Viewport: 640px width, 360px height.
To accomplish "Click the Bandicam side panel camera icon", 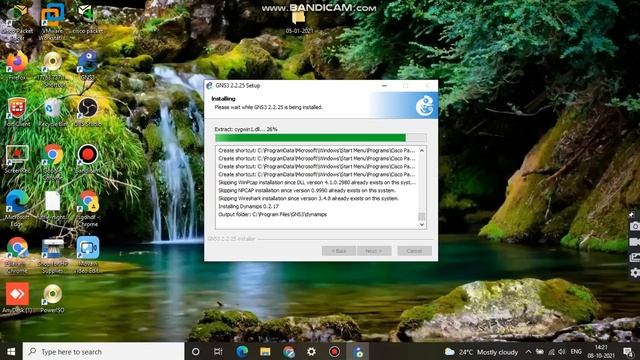I will pyautogui.click(x=635, y=226).
